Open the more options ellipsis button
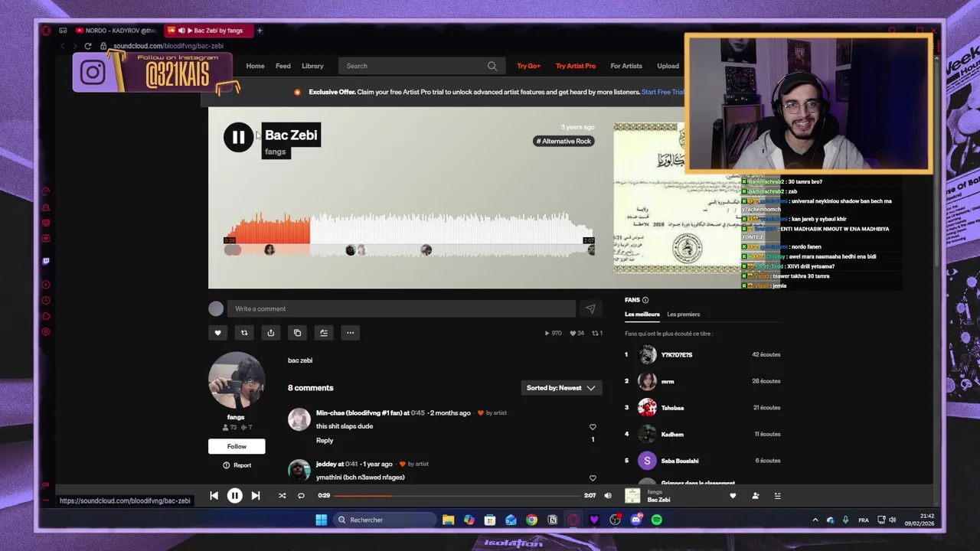980x551 pixels. pyautogui.click(x=350, y=333)
